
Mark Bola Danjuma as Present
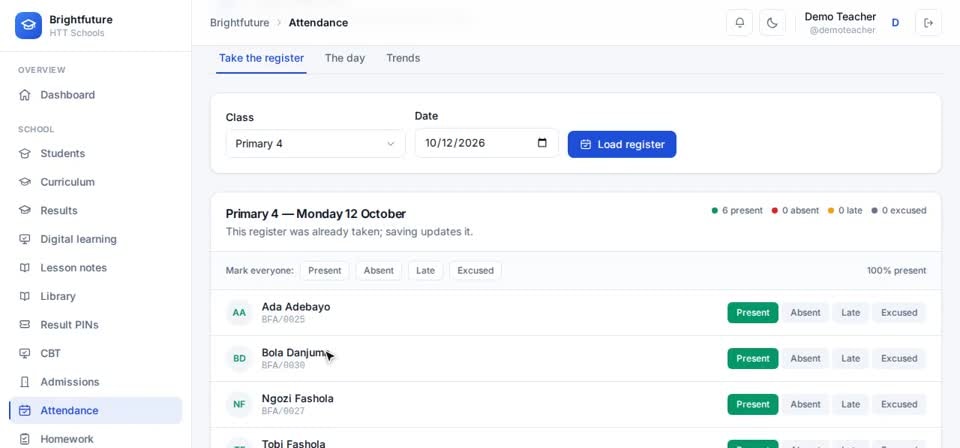[752, 359]
